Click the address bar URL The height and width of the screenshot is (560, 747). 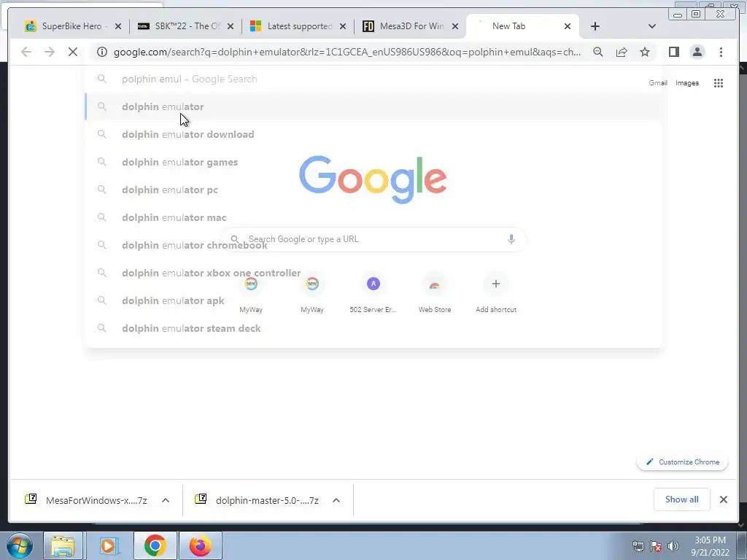coord(347,52)
